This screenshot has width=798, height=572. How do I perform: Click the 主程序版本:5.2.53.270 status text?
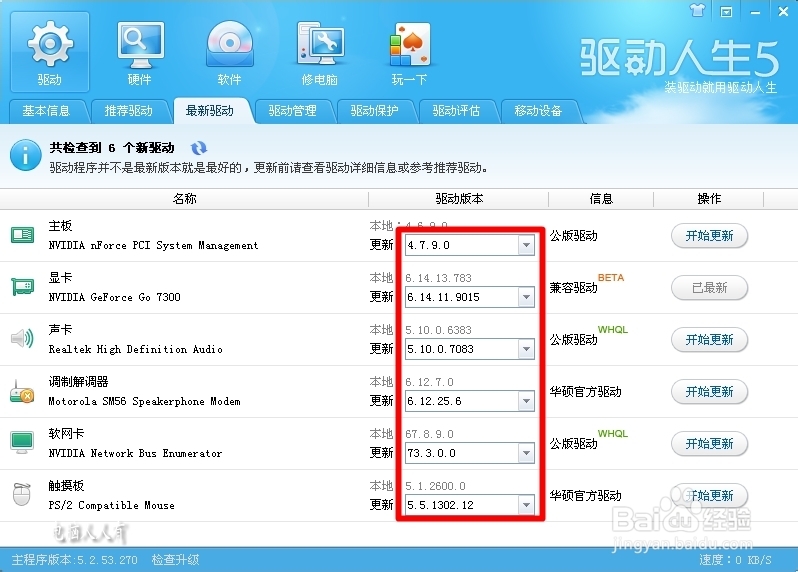pyautogui.click(x=74, y=560)
